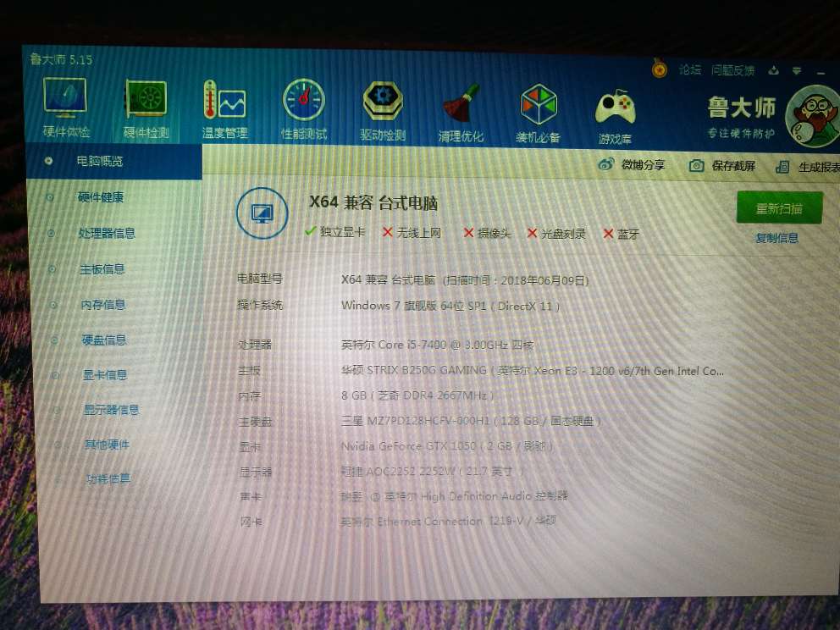Click the round computer monitor icon
The width and height of the screenshot is (840, 630).
pos(262,213)
